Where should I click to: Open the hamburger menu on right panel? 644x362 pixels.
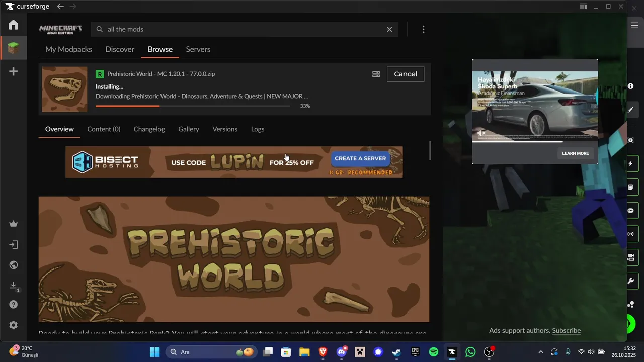[635, 25]
